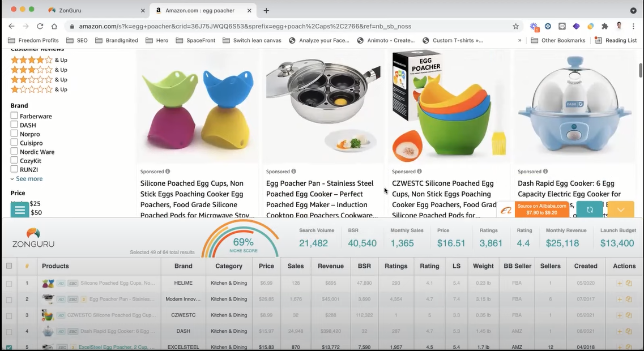The height and width of the screenshot is (351, 644).
Task: Check the Farberware brand filter
Action: coord(14,115)
